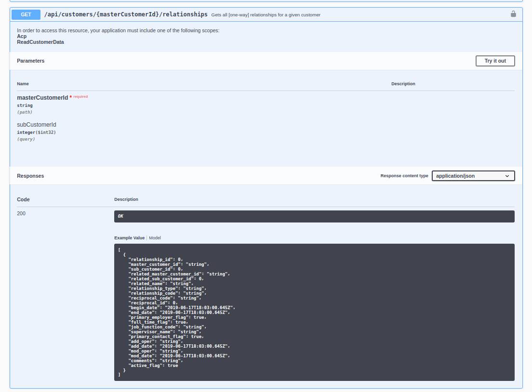
Task: Click the 200 response code
Action: point(21,214)
